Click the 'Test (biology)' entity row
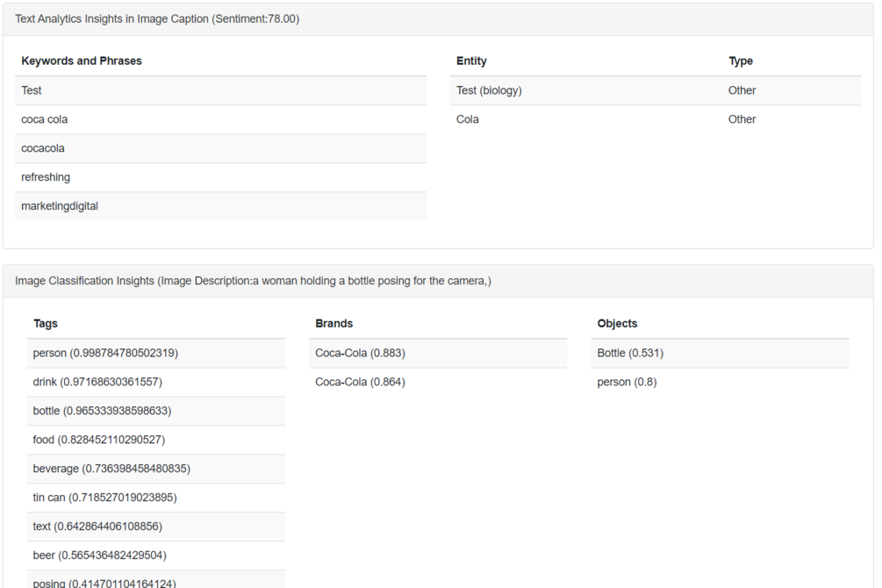882x588 pixels. click(489, 90)
